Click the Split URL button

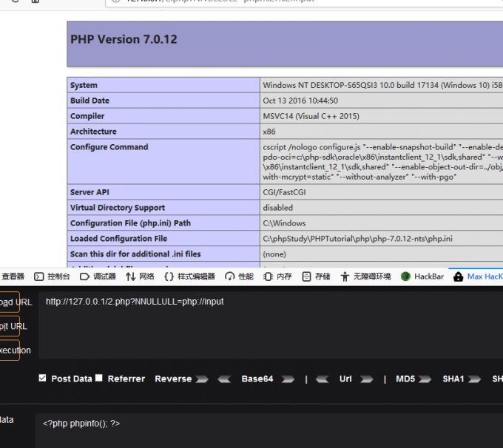[x=10, y=326]
